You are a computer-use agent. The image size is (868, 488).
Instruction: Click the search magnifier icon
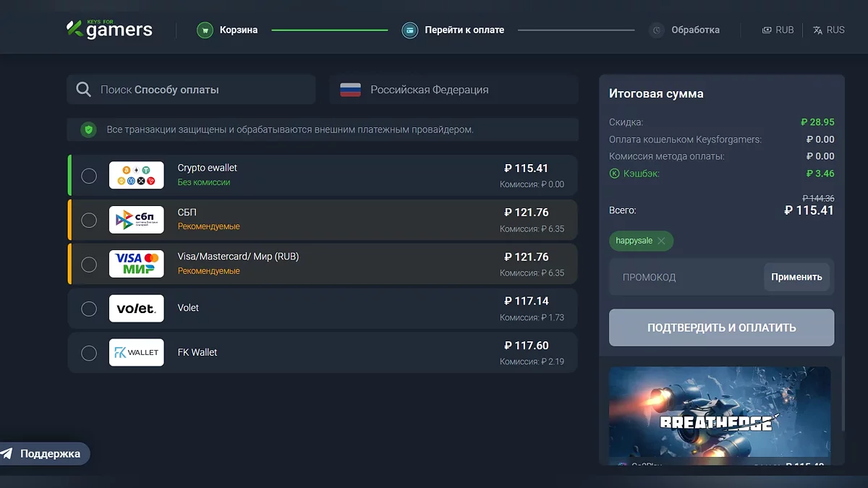coord(84,90)
